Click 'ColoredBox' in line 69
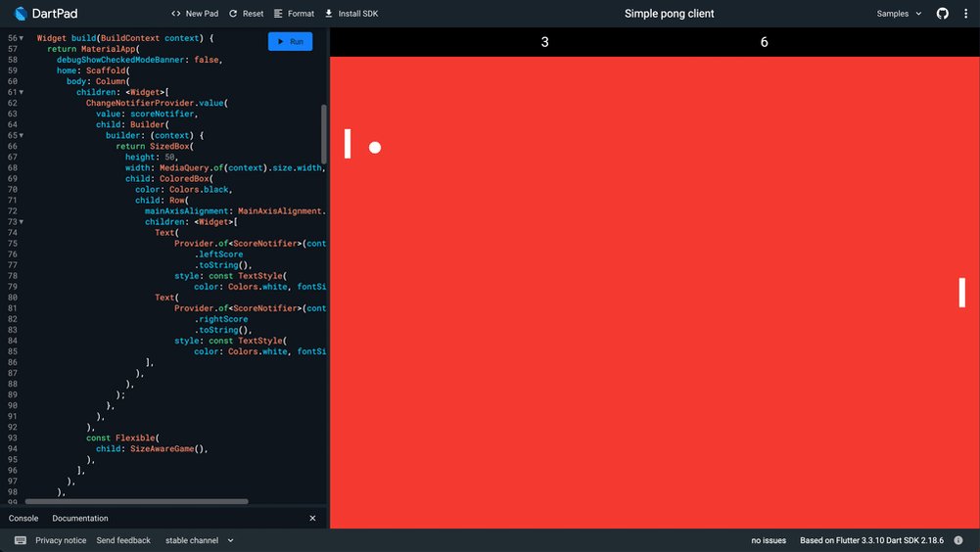Image resolution: width=980 pixels, height=552 pixels. click(184, 179)
